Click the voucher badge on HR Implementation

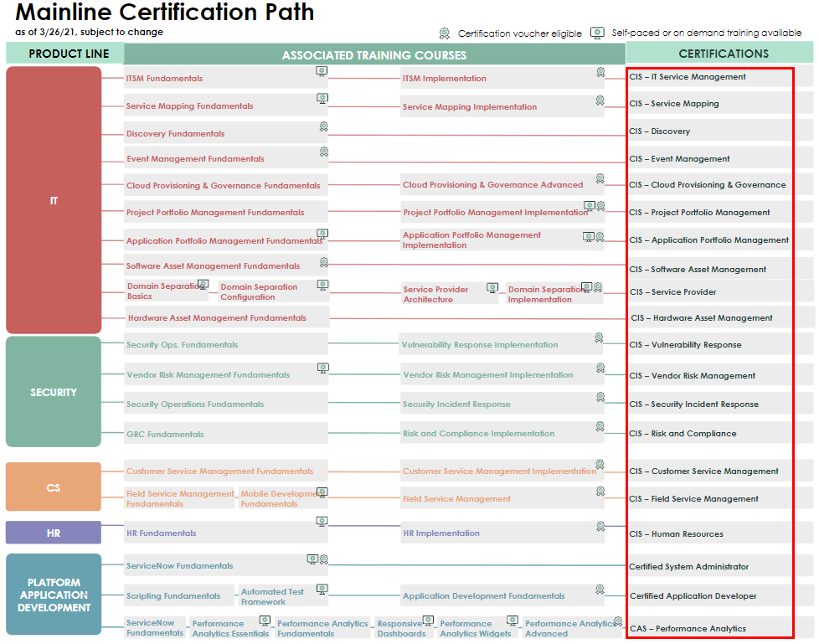point(600,527)
